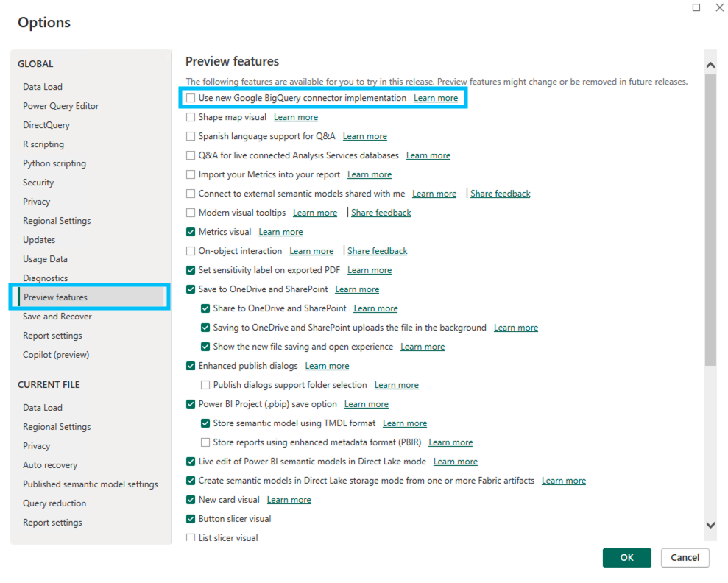Open Share feedback for external semantic models
The height and width of the screenshot is (583, 728).
coord(500,194)
